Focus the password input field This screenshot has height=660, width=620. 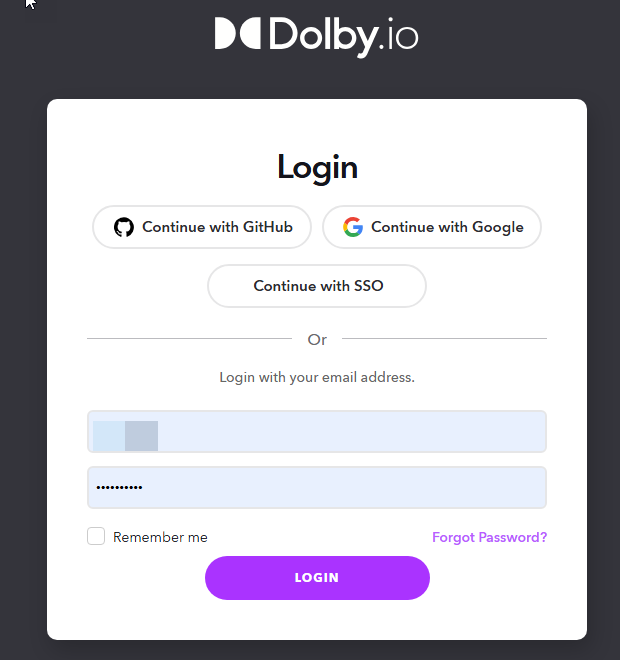350,488
